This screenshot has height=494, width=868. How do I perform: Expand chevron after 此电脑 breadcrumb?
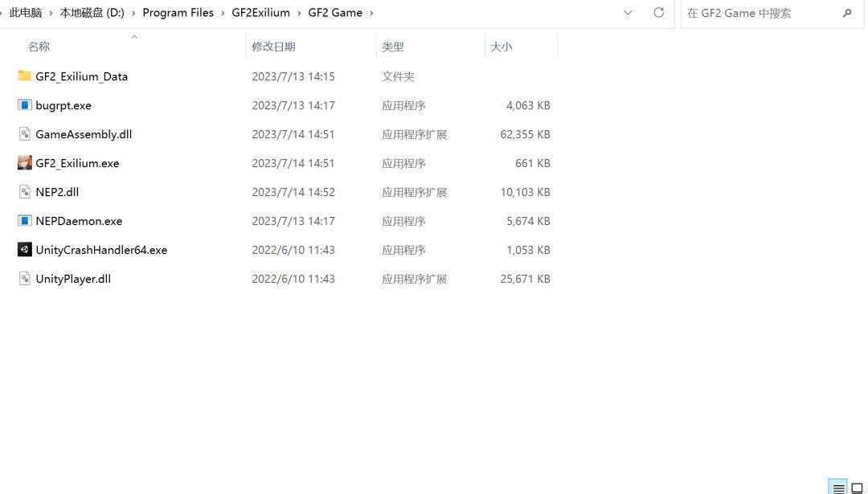tap(51, 13)
